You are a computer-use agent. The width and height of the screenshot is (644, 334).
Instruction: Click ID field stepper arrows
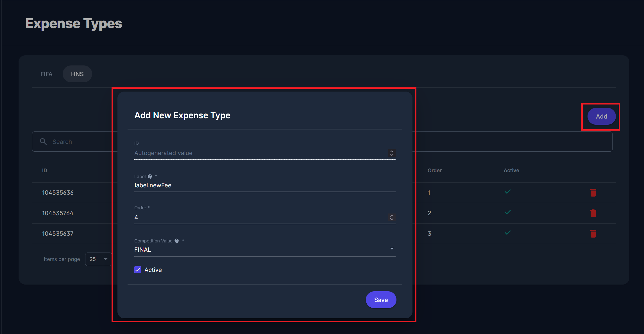[x=392, y=153]
